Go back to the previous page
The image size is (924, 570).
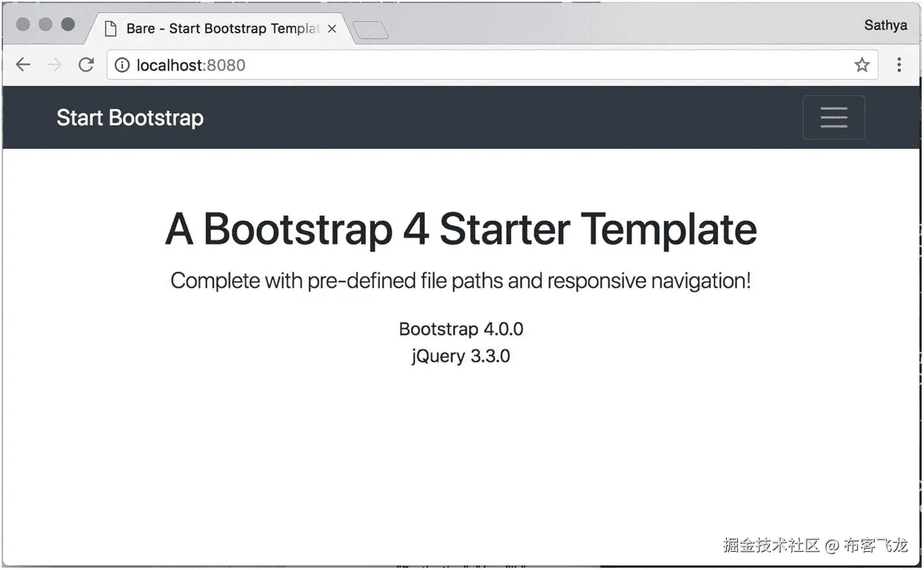(x=23, y=65)
